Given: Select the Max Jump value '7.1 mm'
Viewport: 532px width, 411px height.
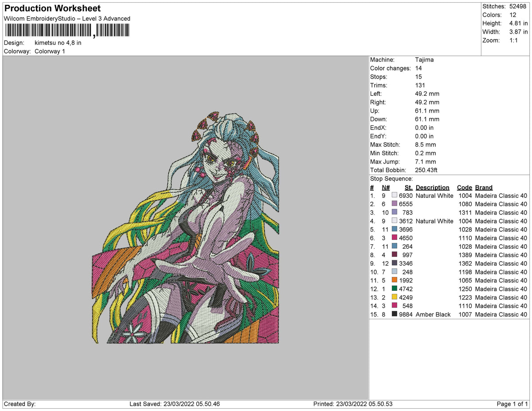Looking at the screenshot, I should pyautogui.click(x=425, y=162).
